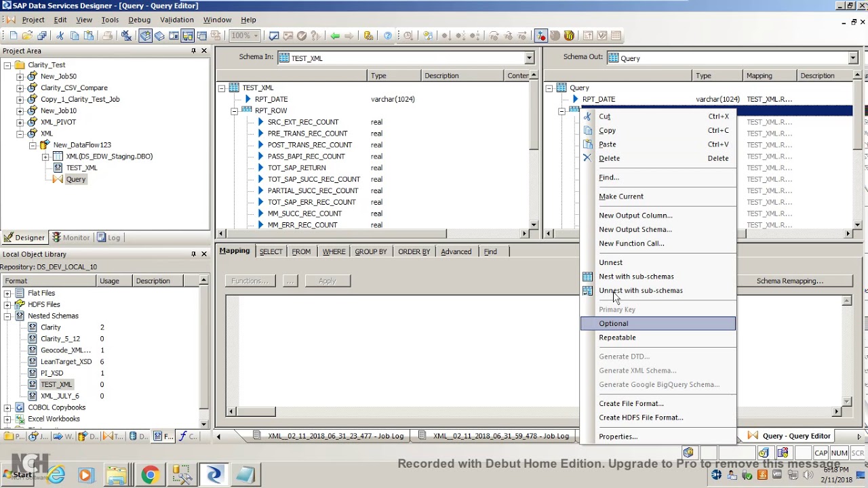Image resolution: width=868 pixels, height=488 pixels.
Task: Select RPT_DATE column in Schema Out
Action: click(599, 99)
